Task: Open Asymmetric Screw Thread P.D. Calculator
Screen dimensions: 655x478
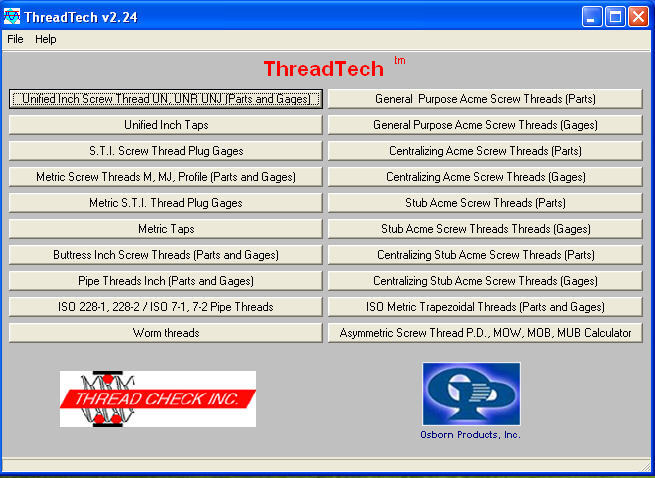Action: pos(485,333)
